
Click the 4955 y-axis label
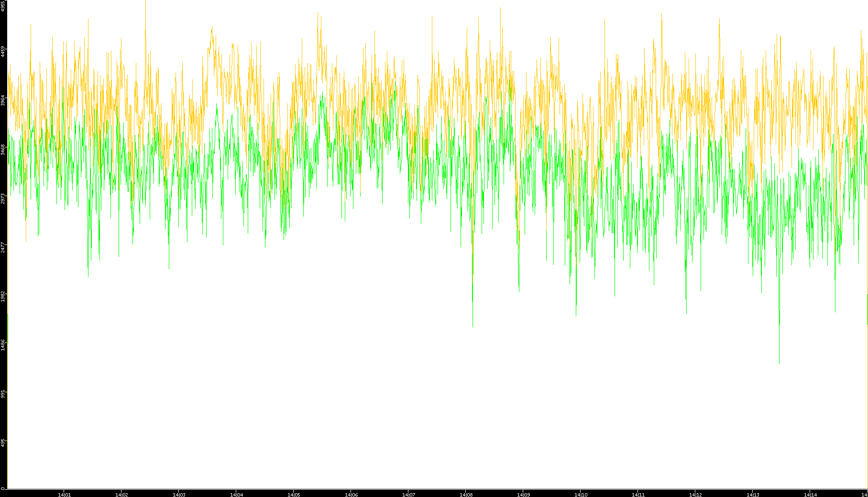tap(3, 6)
